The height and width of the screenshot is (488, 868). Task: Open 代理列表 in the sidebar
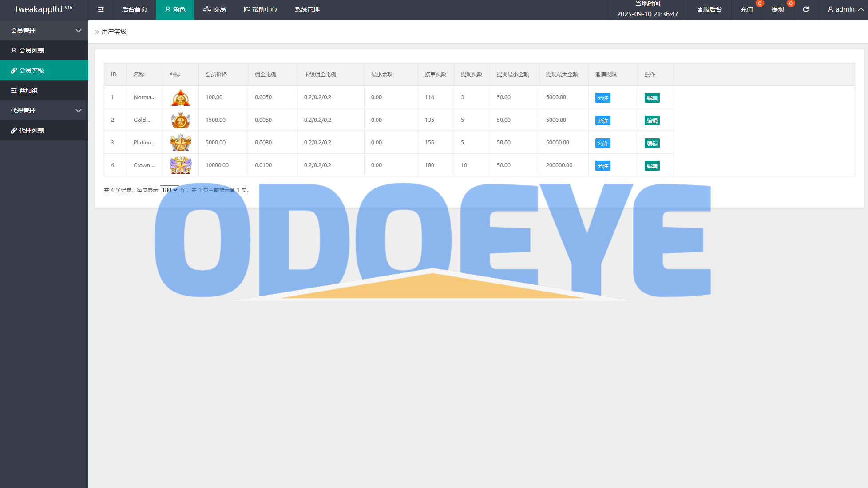click(31, 131)
